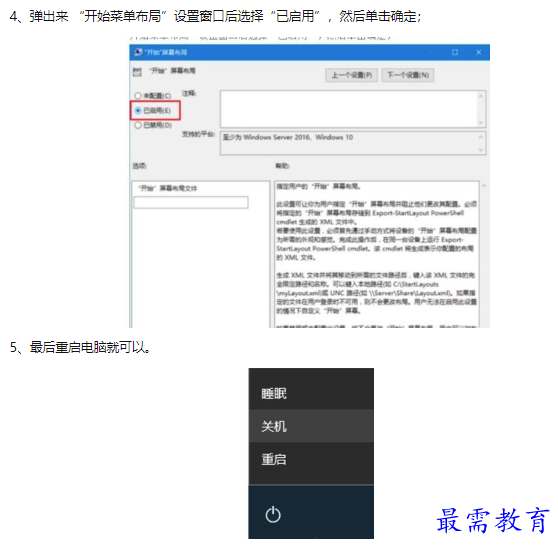
Task: Maximize the '开始'屏幕布局 dialog window
Action: pos(455,52)
